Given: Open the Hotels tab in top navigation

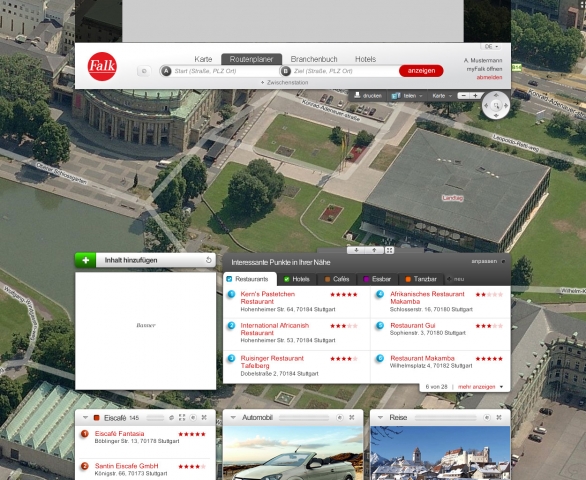Looking at the screenshot, I should tap(366, 59).
